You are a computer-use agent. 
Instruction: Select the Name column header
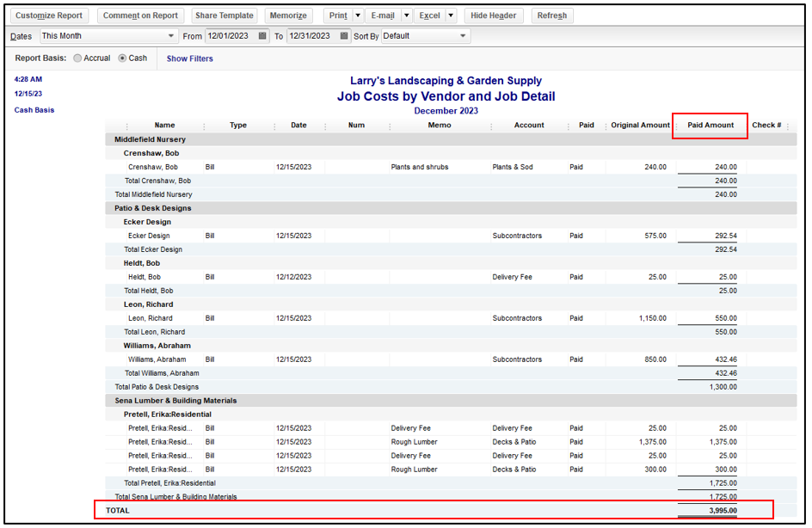[164, 126]
